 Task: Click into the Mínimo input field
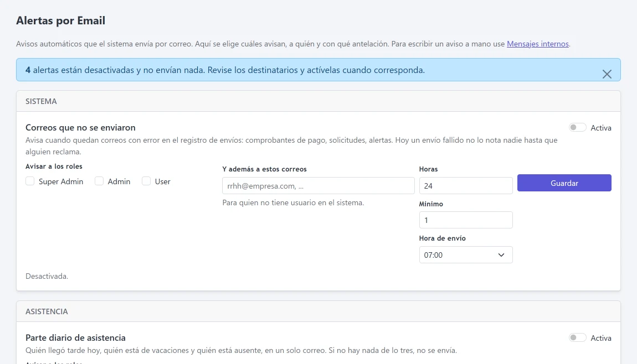[465, 220]
